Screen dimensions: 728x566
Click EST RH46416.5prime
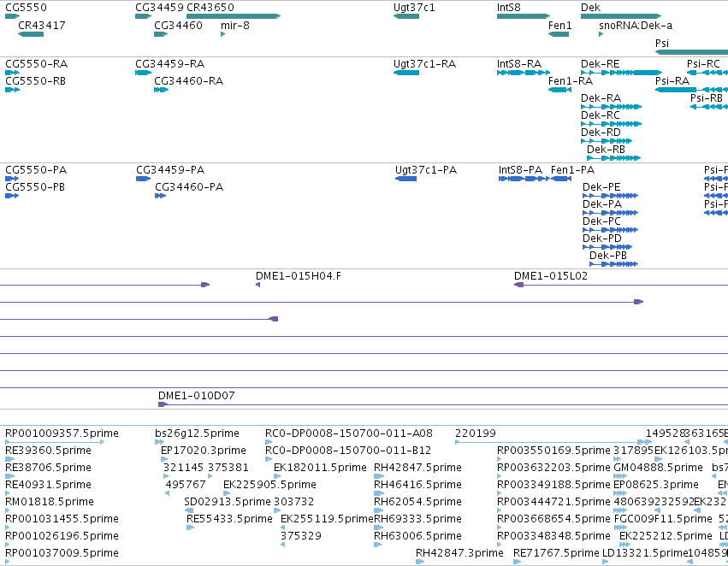click(377, 493)
